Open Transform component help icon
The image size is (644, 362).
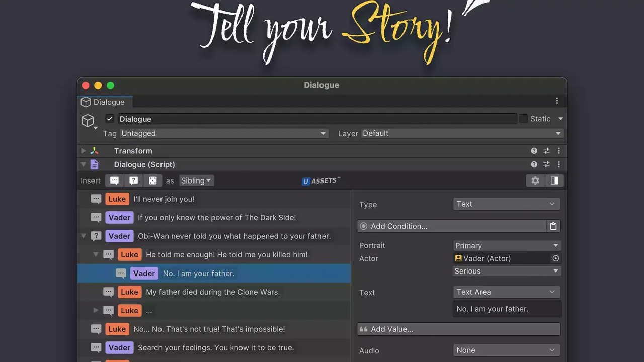[x=534, y=151]
